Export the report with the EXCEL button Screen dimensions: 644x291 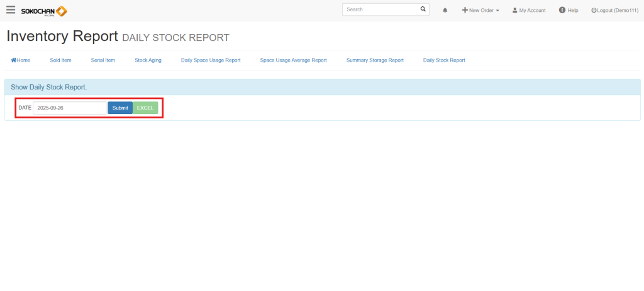pyautogui.click(x=145, y=108)
